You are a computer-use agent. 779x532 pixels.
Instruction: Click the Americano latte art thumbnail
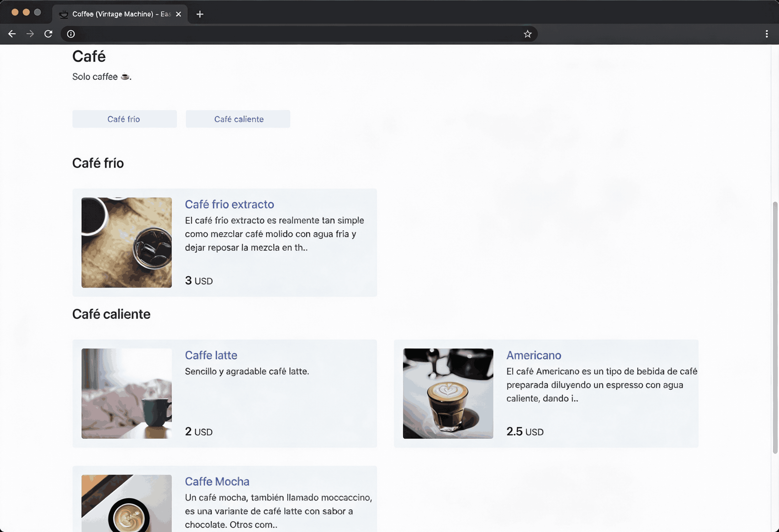(447, 393)
